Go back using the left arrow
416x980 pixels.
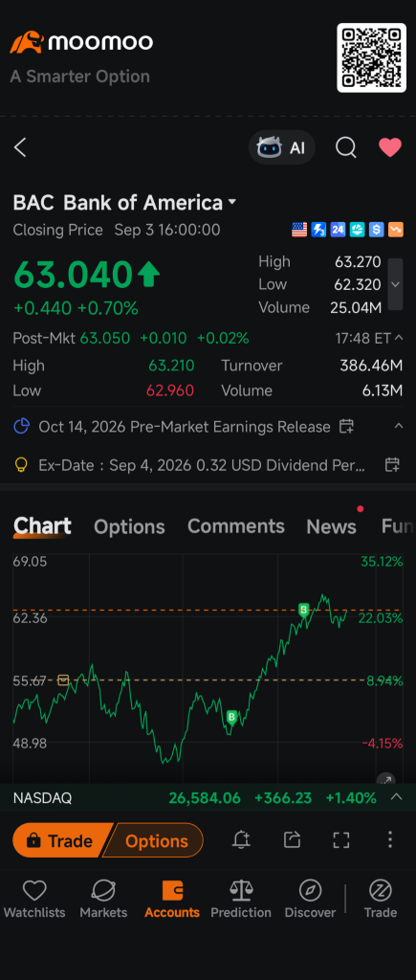point(20,148)
